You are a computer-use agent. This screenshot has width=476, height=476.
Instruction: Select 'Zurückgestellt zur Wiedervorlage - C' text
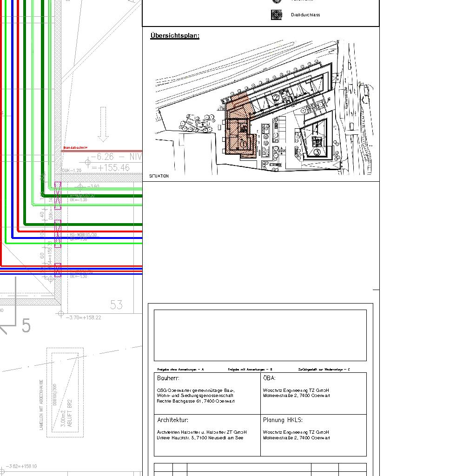[x=324, y=370]
